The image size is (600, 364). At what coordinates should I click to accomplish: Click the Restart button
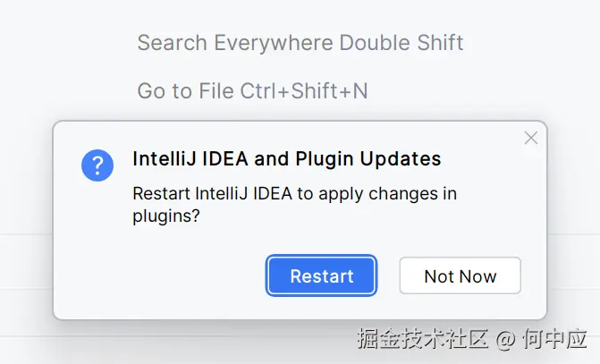[322, 276]
